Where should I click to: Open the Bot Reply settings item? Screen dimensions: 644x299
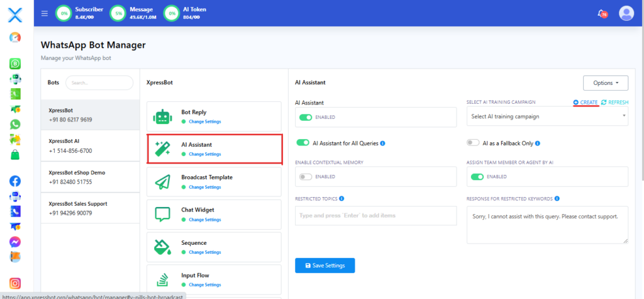pyautogui.click(x=214, y=115)
